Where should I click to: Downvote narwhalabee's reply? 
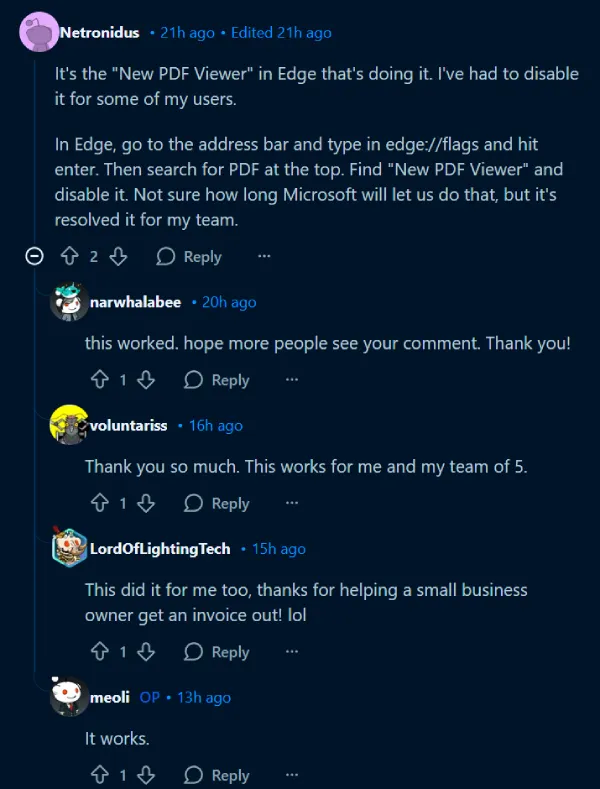(146, 380)
